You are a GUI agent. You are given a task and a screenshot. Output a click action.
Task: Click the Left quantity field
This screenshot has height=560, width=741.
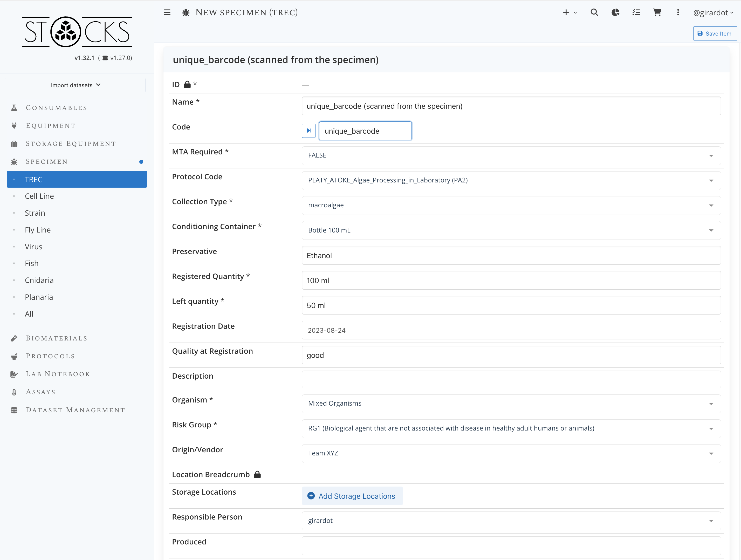(x=511, y=305)
